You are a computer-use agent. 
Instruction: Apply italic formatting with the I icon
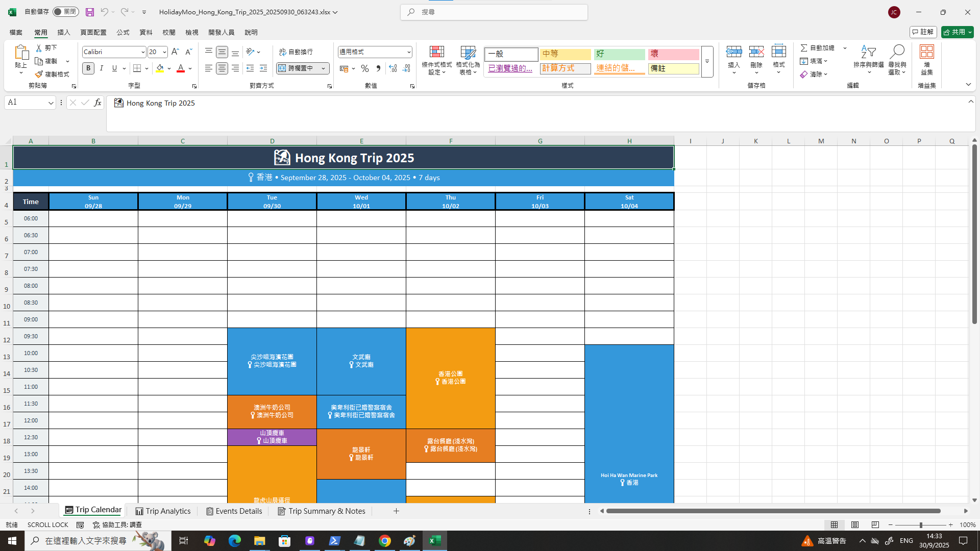(102, 68)
